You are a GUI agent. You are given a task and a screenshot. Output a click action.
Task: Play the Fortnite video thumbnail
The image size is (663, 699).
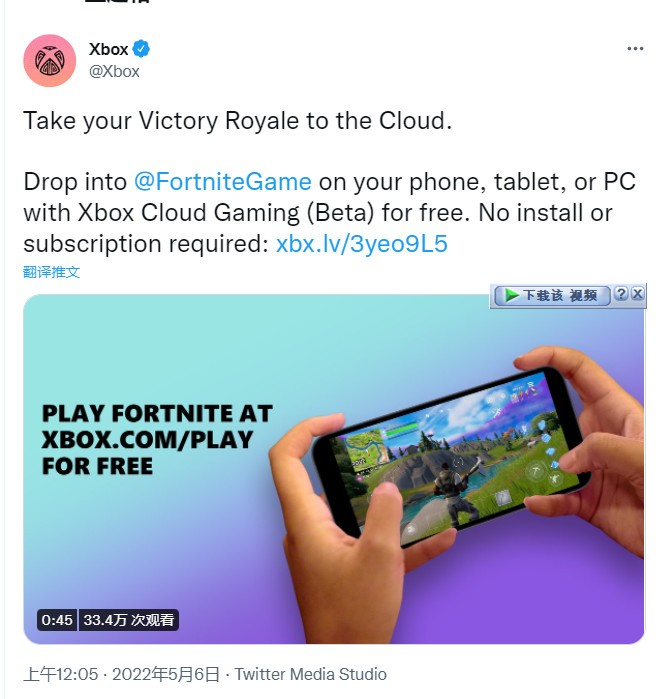(x=334, y=469)
